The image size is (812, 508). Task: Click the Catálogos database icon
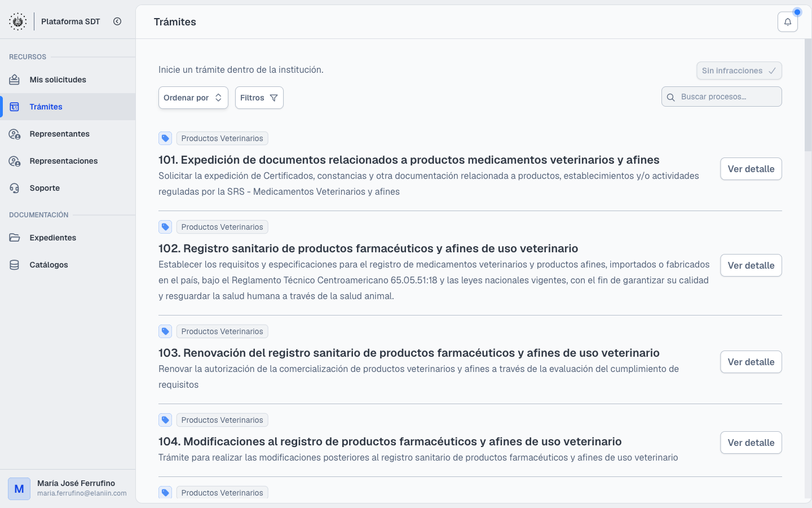click(15, 265)
